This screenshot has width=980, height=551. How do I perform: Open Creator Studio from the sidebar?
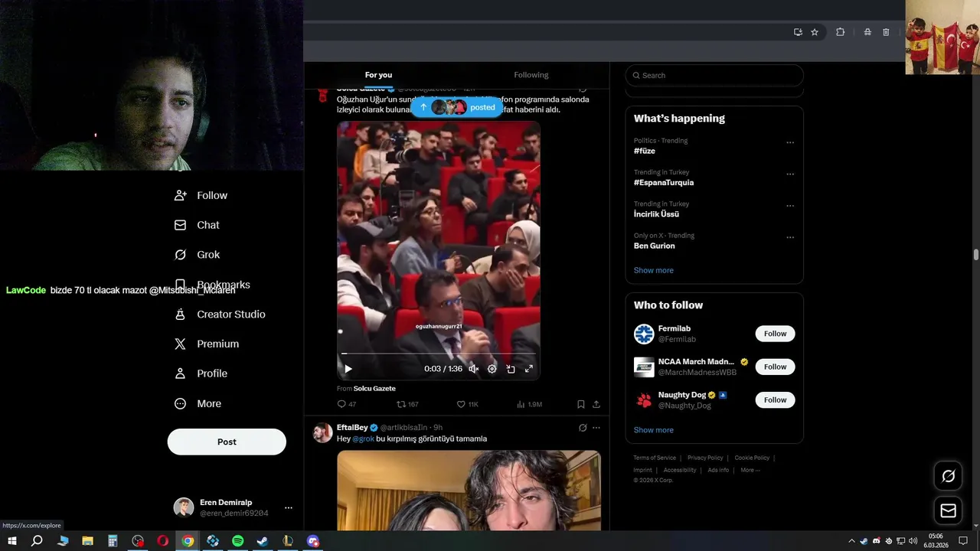pyautogui.click(x=220, y=315)
